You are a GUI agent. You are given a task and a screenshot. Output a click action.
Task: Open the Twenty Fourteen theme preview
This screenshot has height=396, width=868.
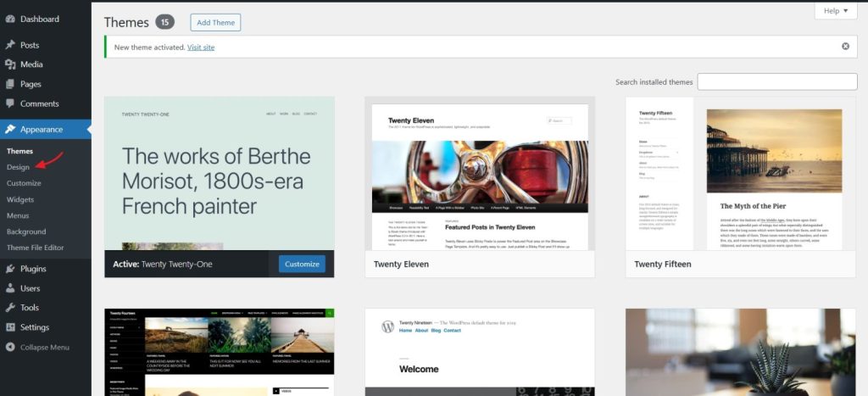click(220, 352)
